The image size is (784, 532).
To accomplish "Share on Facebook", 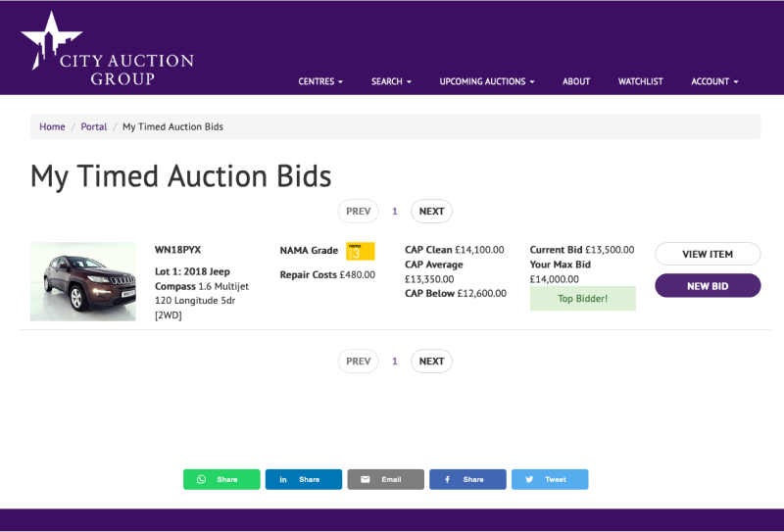I will [x=467, y=479].
